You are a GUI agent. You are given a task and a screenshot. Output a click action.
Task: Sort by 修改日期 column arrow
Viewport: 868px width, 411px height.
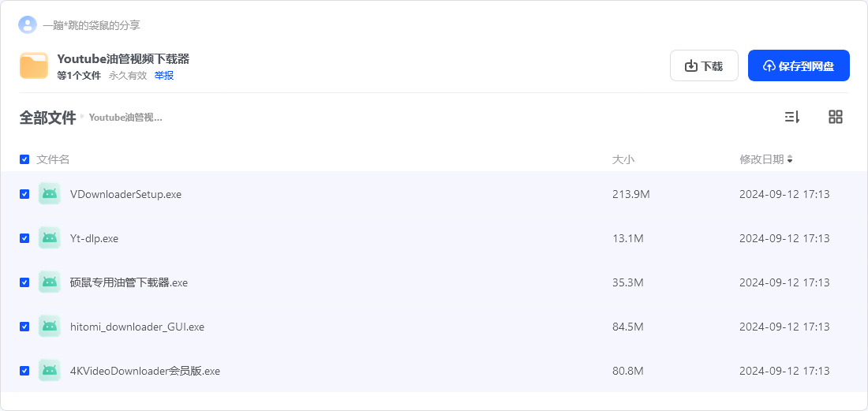790,159
